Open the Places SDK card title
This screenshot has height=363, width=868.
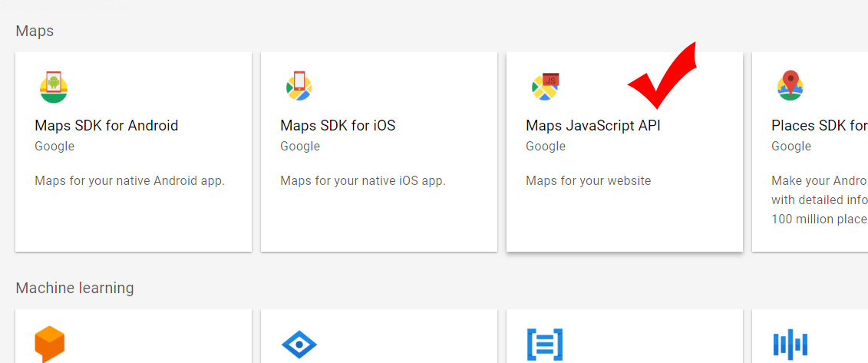click(820, 126)
